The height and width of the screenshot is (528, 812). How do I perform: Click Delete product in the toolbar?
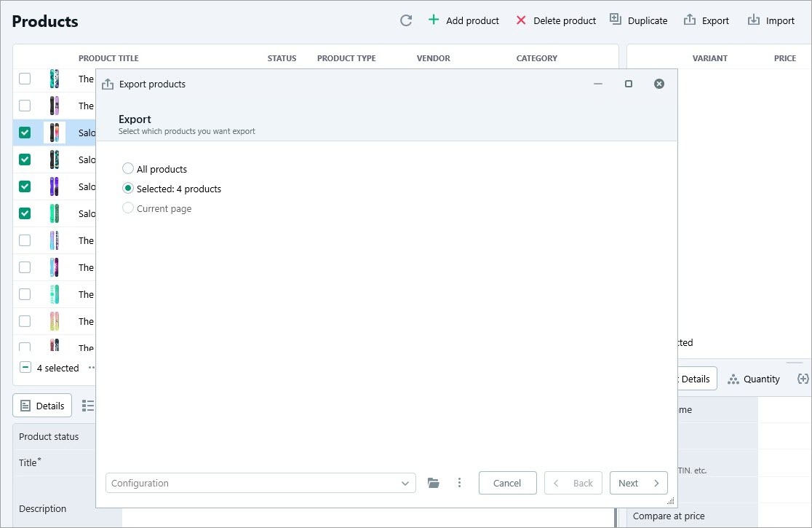[x=556, y=20]
